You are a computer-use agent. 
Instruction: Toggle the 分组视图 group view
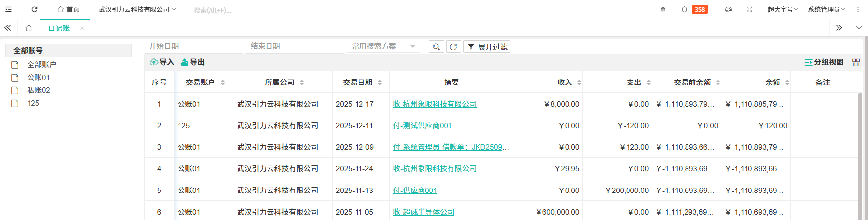pyautogui.click(x=824, y=62)
